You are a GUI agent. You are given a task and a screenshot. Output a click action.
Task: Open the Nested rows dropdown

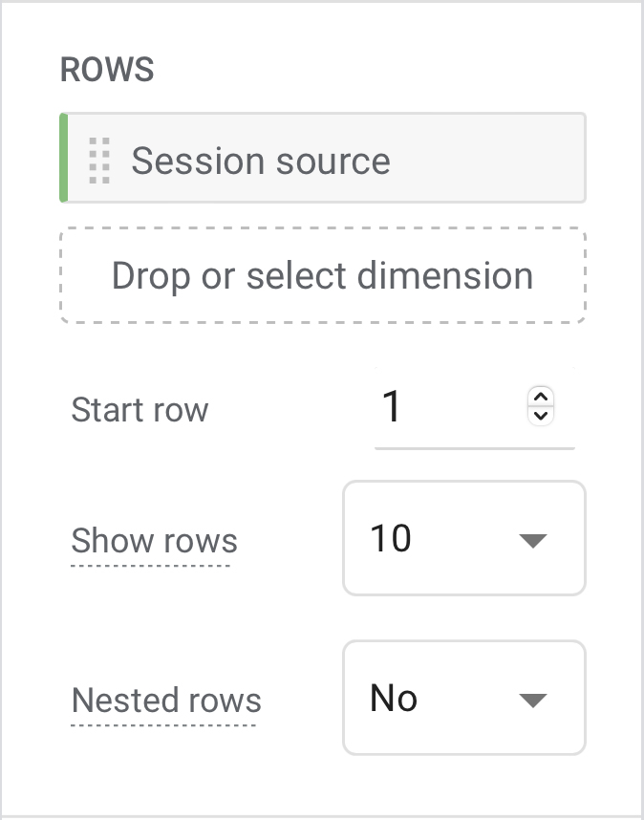463,700
